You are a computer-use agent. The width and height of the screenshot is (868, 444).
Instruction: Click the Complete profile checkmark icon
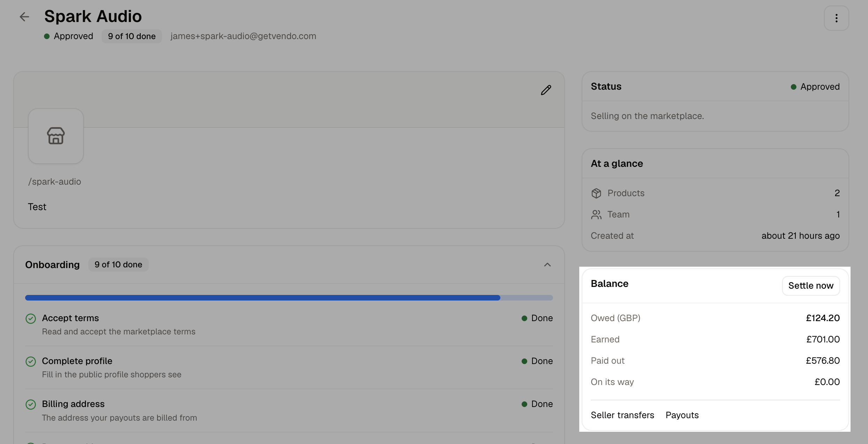coord(31,362)
